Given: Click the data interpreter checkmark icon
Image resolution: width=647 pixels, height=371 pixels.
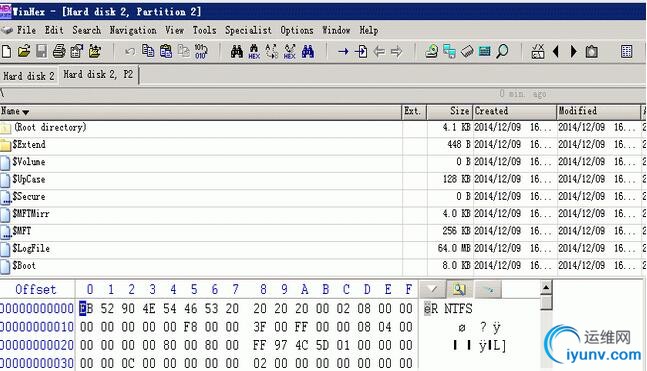Looking at the screenshot, I should [538, 52].
